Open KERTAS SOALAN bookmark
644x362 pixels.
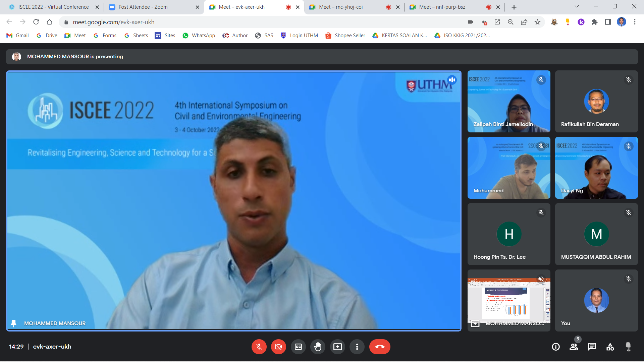click(x=399, y=36)
